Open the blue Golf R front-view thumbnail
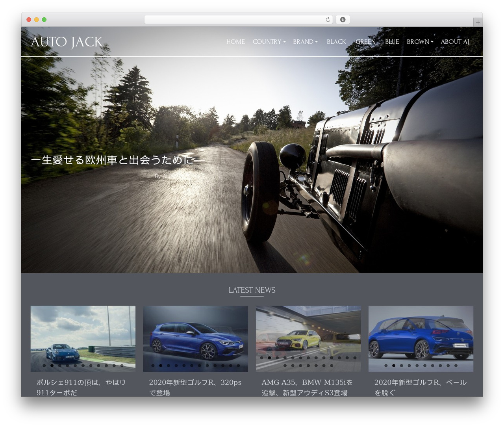This screenshot has height=427, width=504. click(196, 339)
